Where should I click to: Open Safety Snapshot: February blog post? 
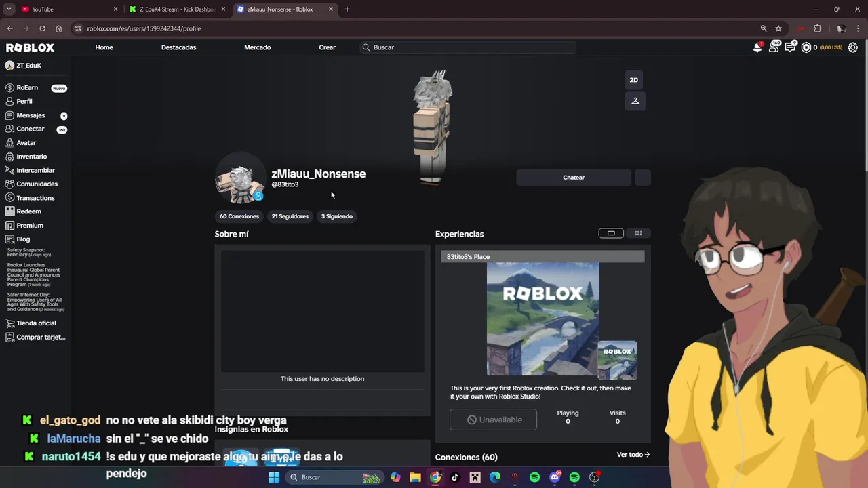(28, 252)
